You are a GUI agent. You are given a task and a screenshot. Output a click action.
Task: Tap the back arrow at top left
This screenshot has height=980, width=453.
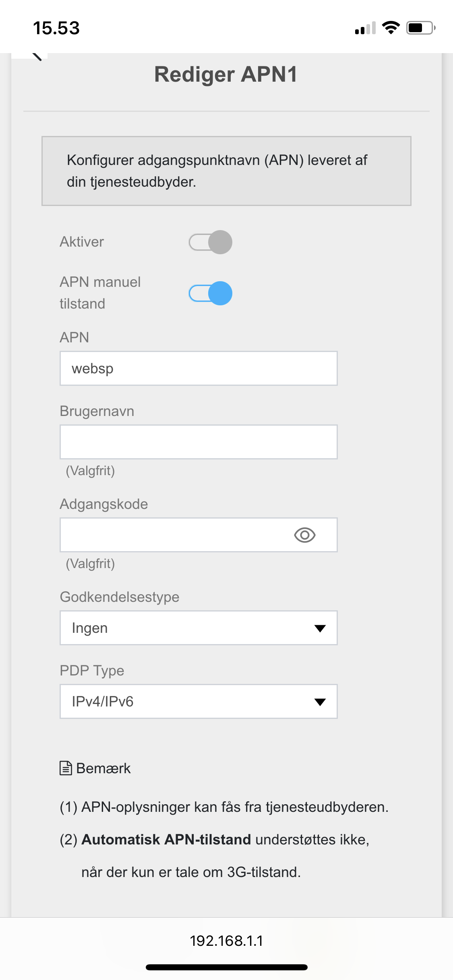(x=36, y=56)
